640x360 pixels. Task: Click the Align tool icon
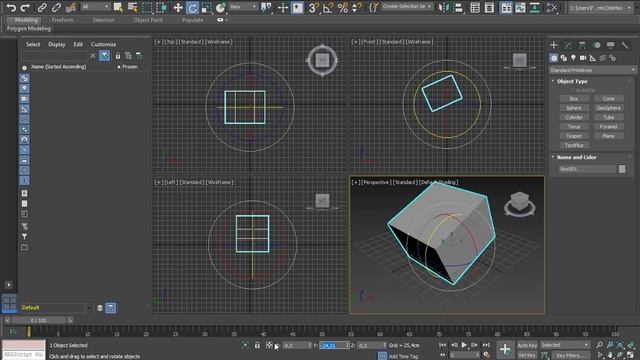tap(458, 7)
